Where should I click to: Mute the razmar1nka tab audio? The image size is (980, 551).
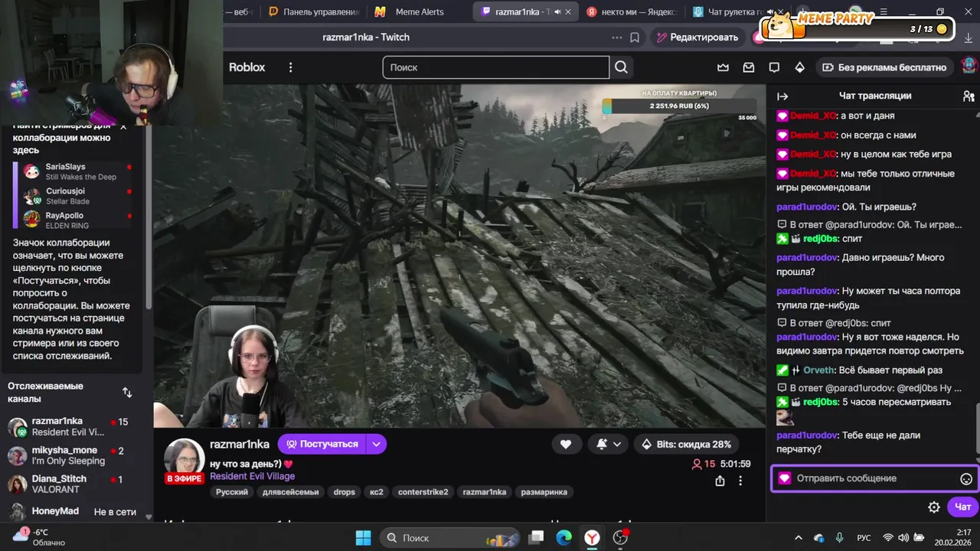tap(557, 11)
